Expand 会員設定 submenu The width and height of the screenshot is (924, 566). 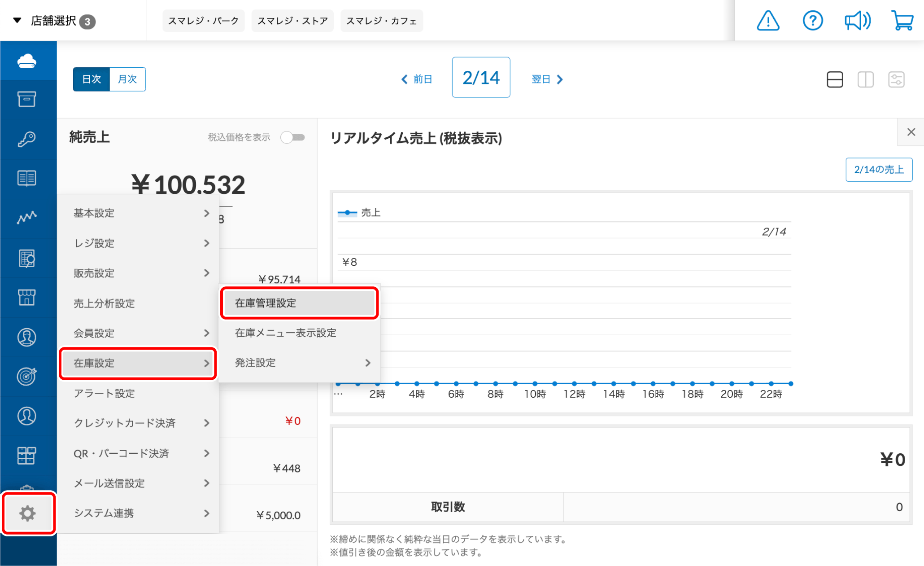coord(139,333)
